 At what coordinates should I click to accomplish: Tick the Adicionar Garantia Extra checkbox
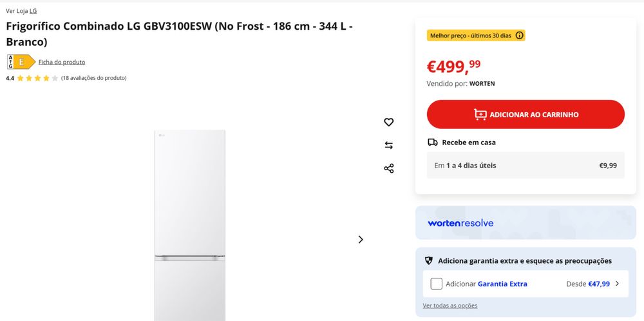(x=436, y=284)
